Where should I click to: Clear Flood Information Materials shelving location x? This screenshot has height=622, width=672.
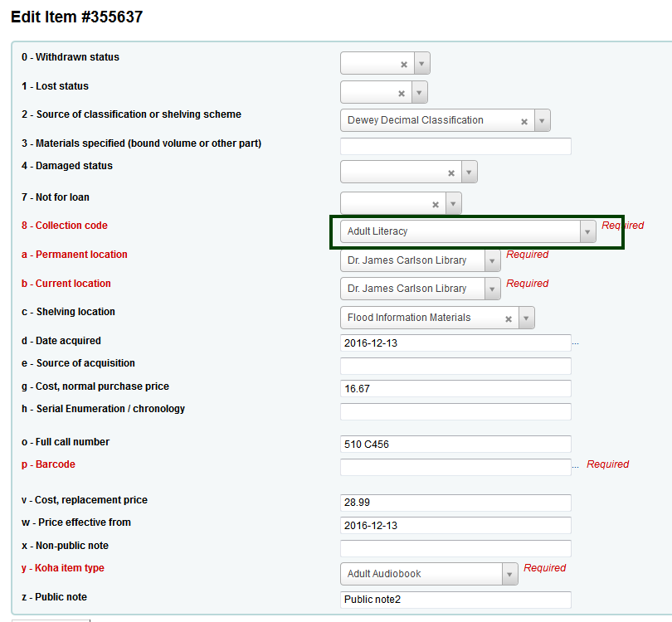pos(509,318)
